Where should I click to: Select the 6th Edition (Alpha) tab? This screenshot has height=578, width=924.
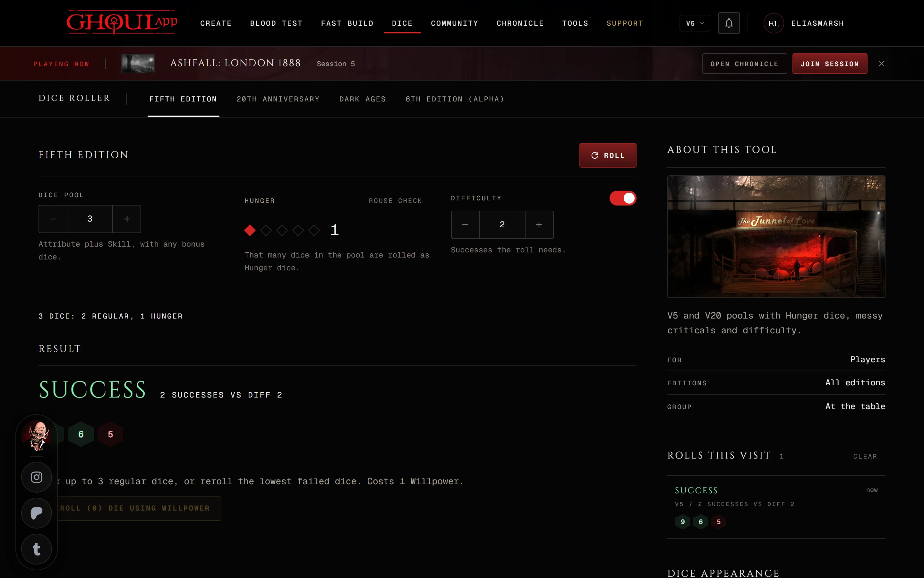tap(455, 99)
